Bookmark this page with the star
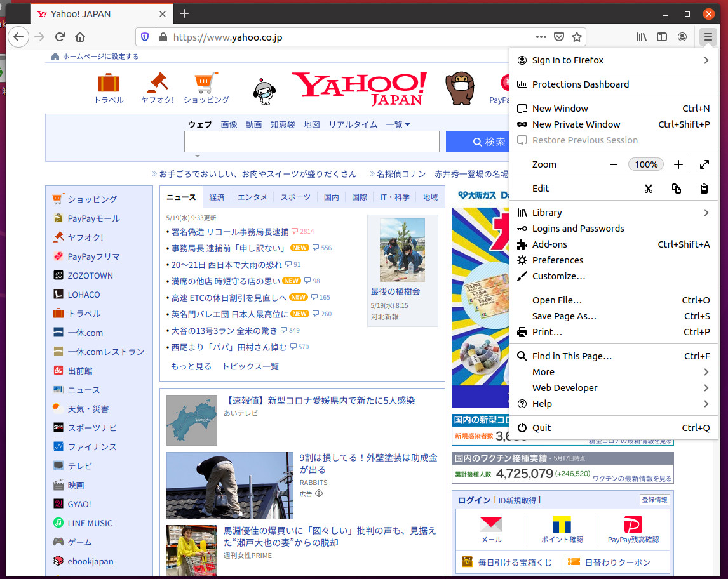 click(x=577, y=37)
